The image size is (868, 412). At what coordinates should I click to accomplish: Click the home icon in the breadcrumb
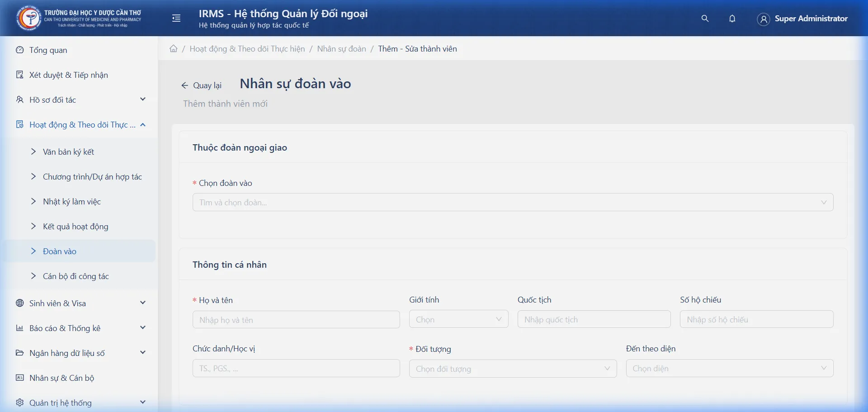point(174,48)
